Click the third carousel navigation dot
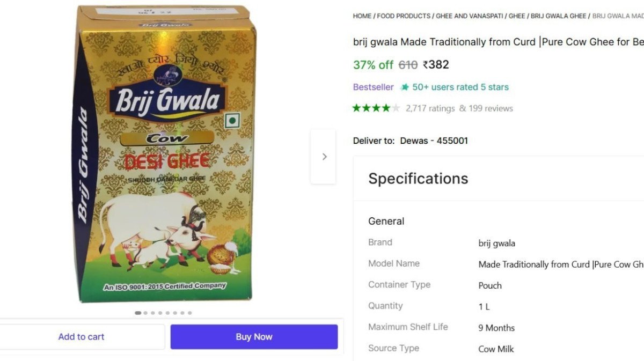The width and height of the screenshot is (644, 361). point(153,312)
